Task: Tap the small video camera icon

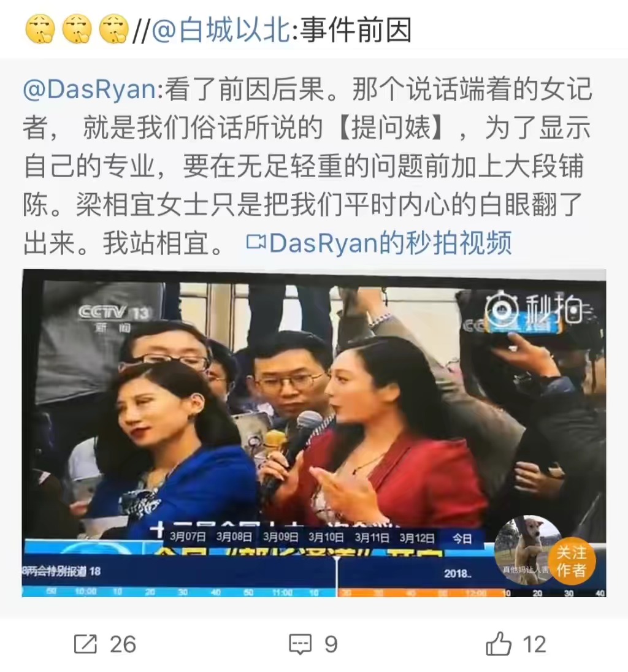Action: coord(256,243)
